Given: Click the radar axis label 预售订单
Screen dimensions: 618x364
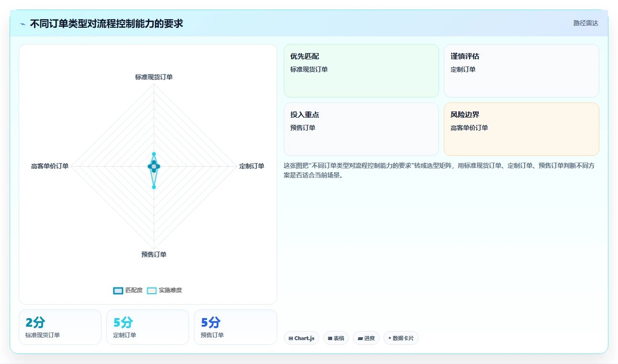Looking at the screenshot, I should coord(154,254).
